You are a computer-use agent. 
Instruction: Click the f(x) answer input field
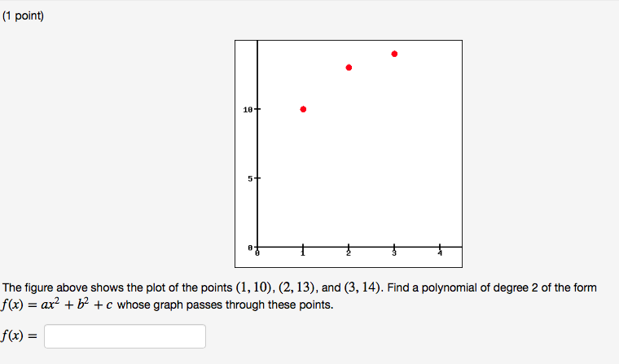125,336
